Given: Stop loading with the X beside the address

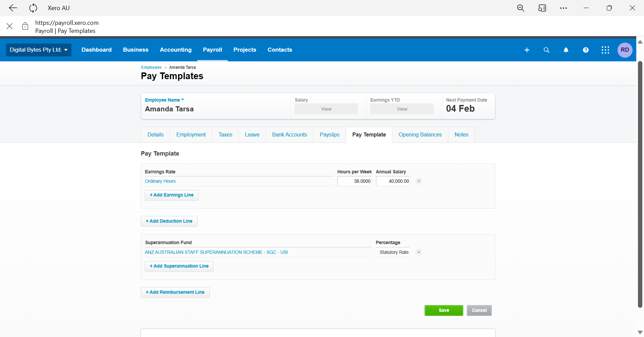Looking at the screenshot, I should click(10, 26).
